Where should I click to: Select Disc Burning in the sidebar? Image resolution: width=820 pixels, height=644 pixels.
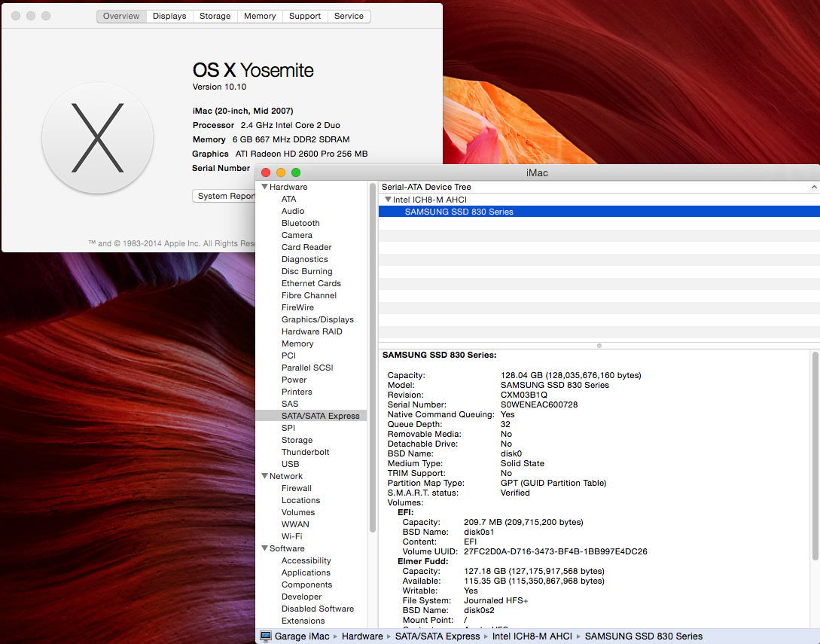[307, 271]
